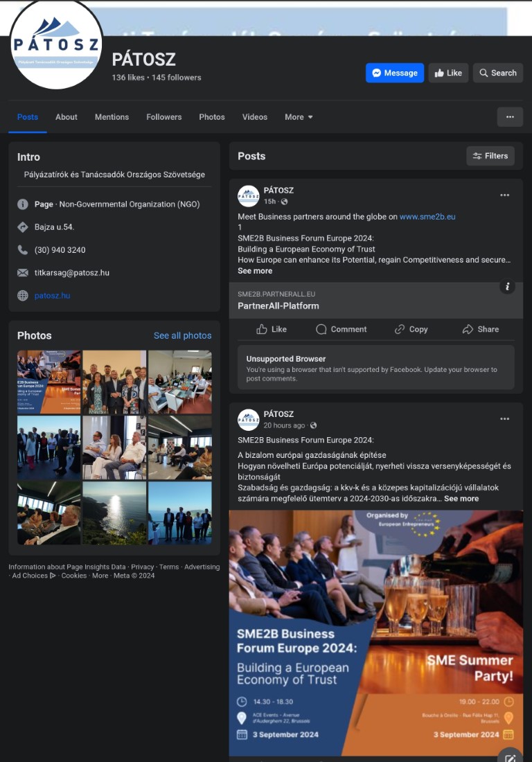Switch to the Videos tab
The width and height of the screenshot is (532, 762).
(255, 117)
